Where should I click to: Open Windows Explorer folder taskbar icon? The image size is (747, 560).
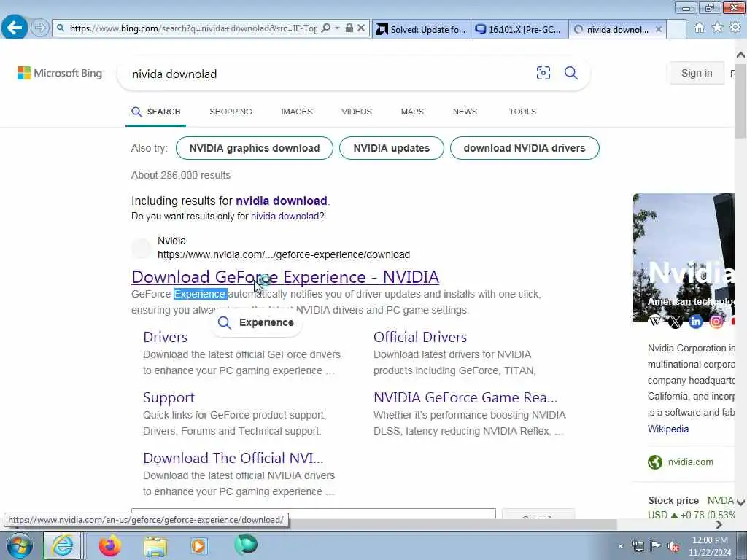tap(155, 546)
